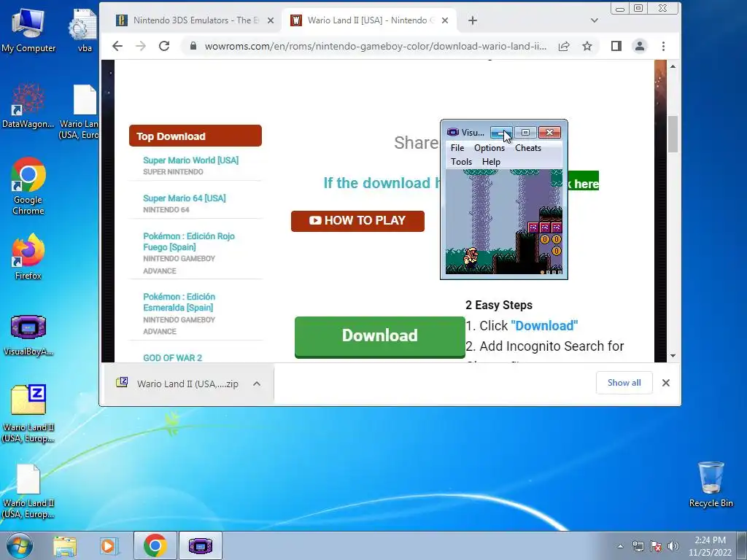Reload the wowroms page
The width and height of the screenshot is (747, 560).
(x=164, y=46)
